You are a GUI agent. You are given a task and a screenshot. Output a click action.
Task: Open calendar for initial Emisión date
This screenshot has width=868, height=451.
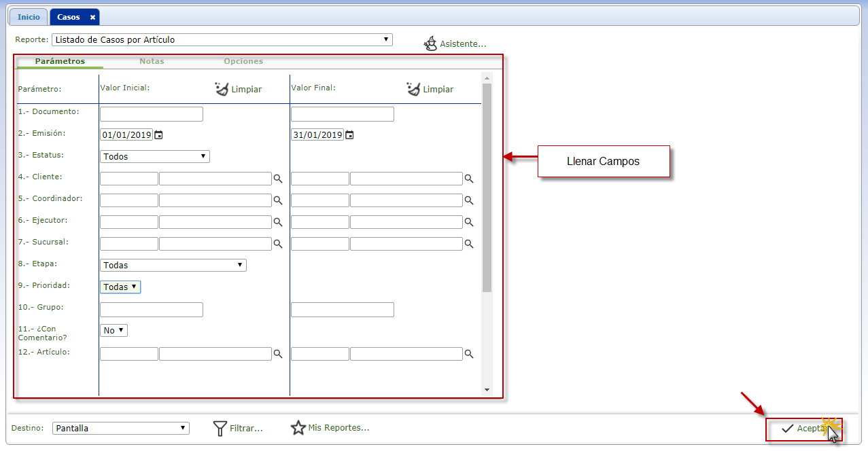pos(158,135)
